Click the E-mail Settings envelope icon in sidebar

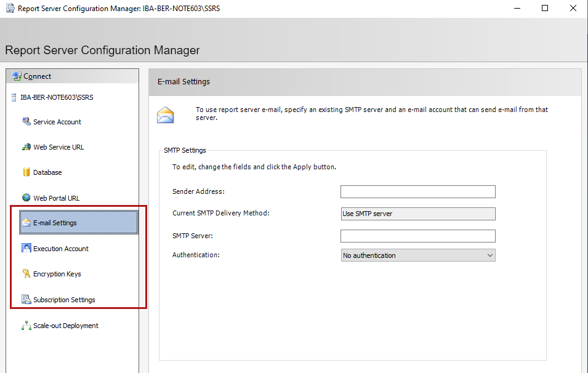[26, 223]
